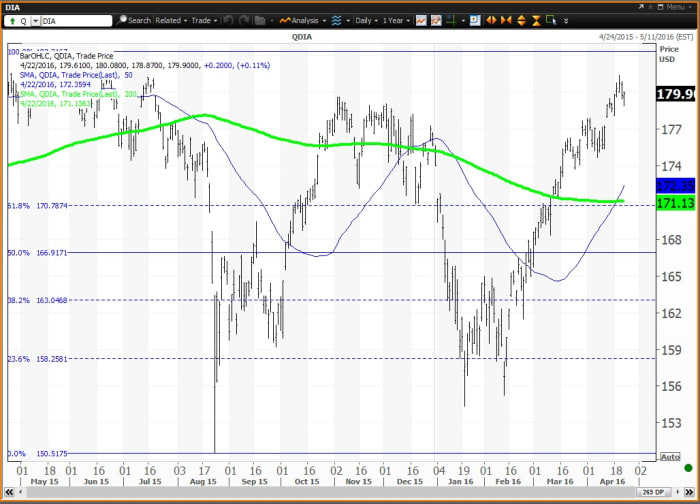This screenshot has height=504, width=700.
Task: Click the vertical compress arrows icon
Action: point(536,21)
